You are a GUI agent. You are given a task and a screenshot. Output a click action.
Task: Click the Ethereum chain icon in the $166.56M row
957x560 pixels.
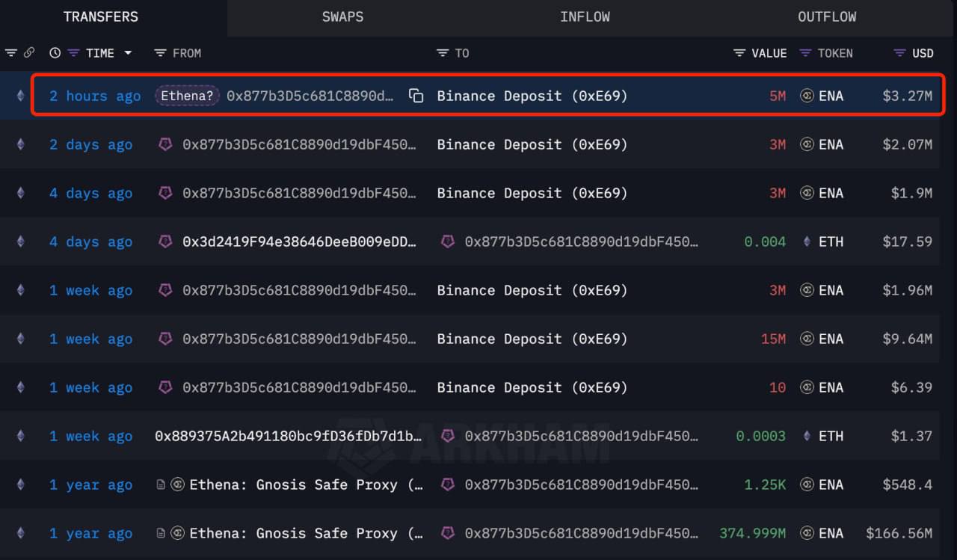[x=20, y=533]
